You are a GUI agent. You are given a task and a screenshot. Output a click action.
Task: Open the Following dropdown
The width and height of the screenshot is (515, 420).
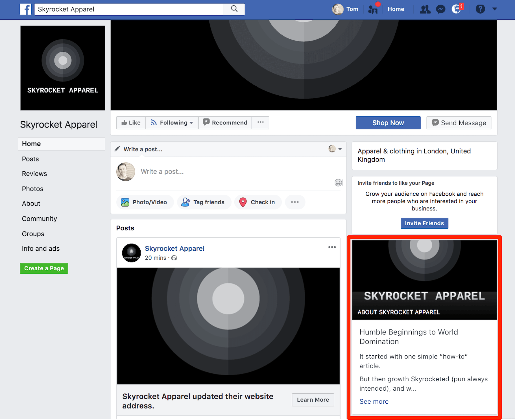(172, 123)
